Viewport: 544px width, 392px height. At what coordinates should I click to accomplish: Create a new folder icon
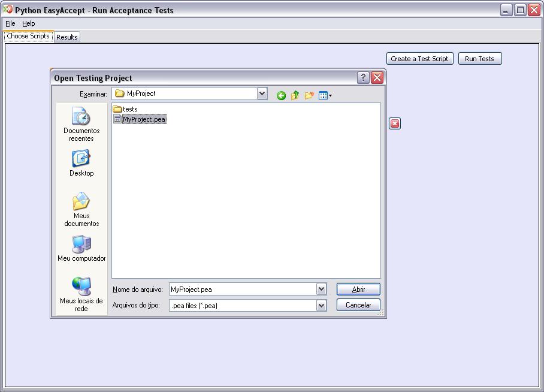pos(309,95)
